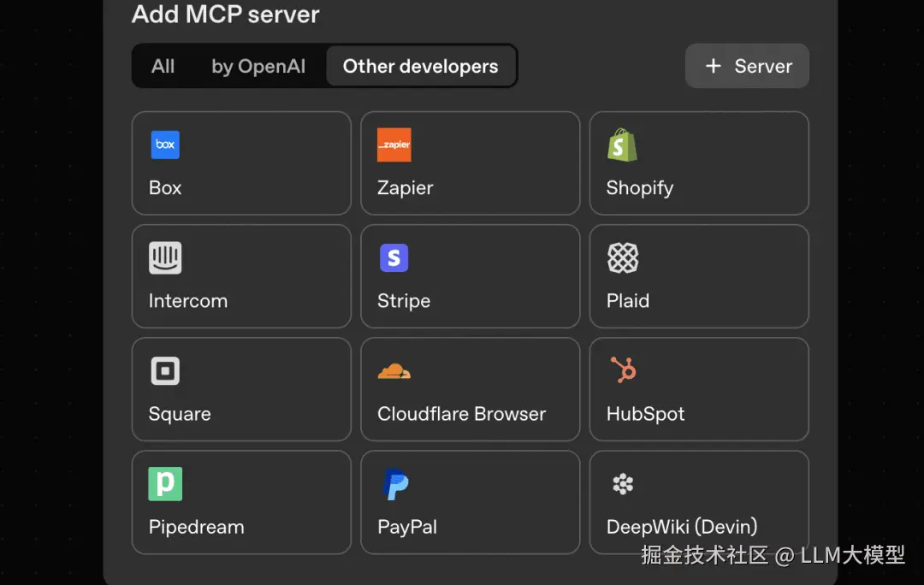Click the orange HubSpot sprocket icon

coord(624,370)
